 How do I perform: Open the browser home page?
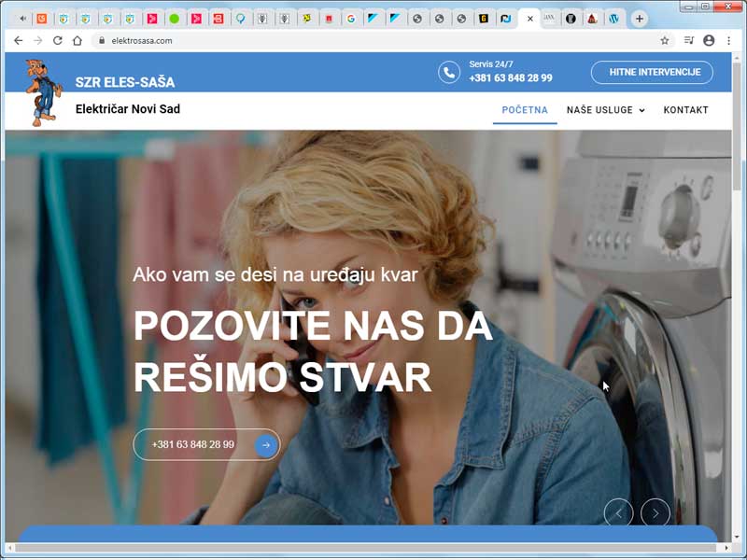point(78,41)
